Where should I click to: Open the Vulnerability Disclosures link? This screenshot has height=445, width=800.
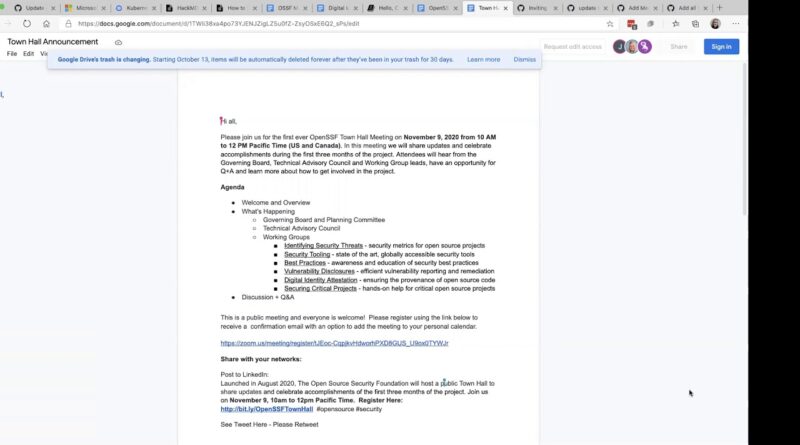319,271
